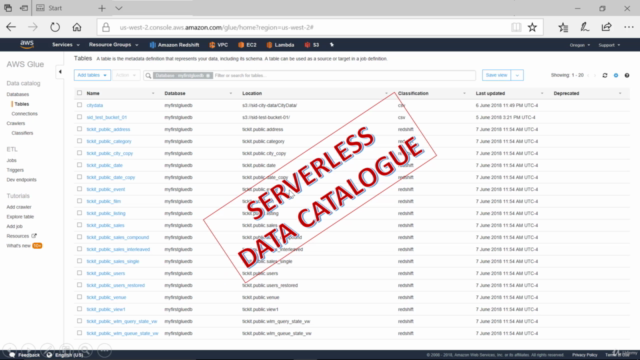Viewport: 640px width, 360px height.
Task: Open VPC shortcut in navbar
Action: click(218, 45)
